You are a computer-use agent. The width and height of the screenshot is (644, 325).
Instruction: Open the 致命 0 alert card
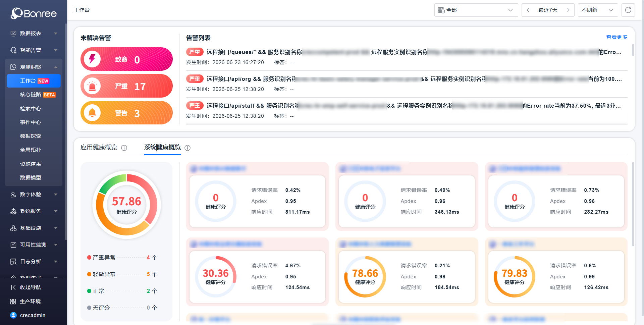(126, 59)
